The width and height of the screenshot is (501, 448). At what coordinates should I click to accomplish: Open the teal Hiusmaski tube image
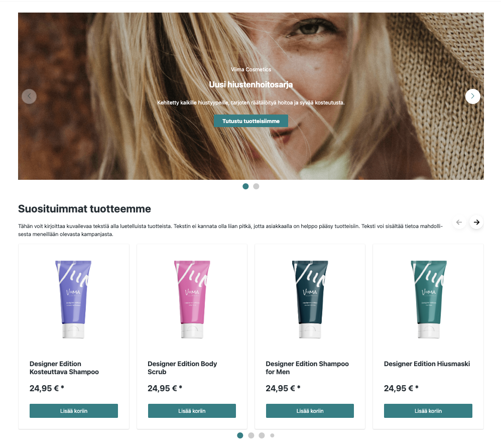(x=429, y=300)
